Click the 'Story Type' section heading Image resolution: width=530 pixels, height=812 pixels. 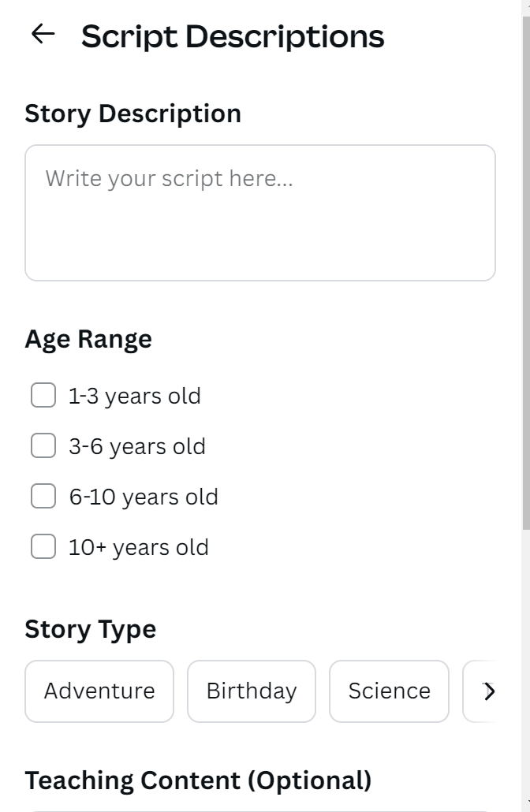[x=91, y=629]
